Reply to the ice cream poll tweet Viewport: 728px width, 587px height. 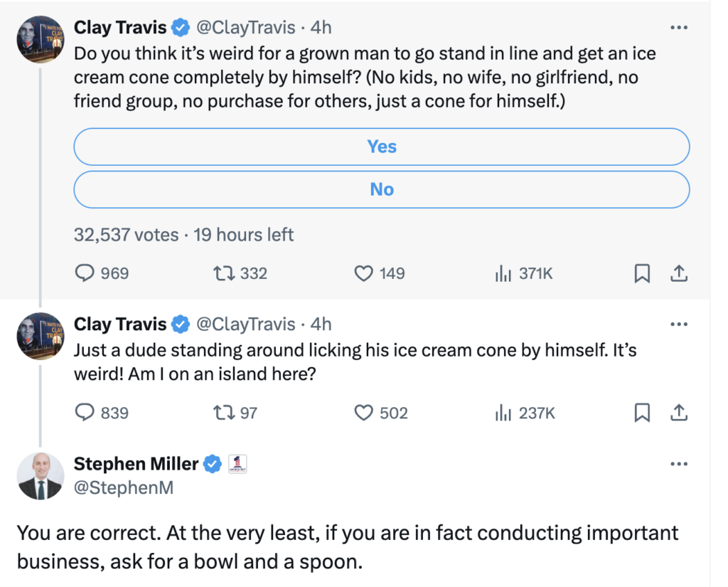(85, 273)
